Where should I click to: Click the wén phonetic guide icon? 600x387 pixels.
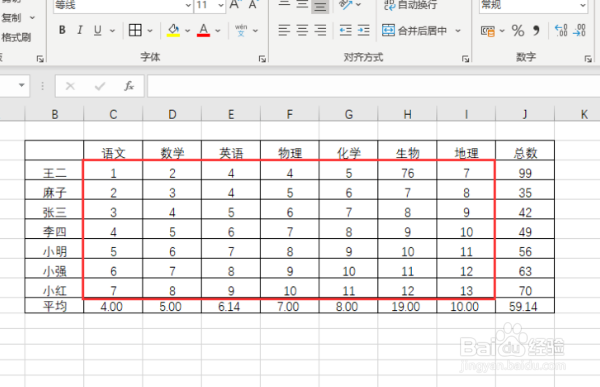[241, 30]
